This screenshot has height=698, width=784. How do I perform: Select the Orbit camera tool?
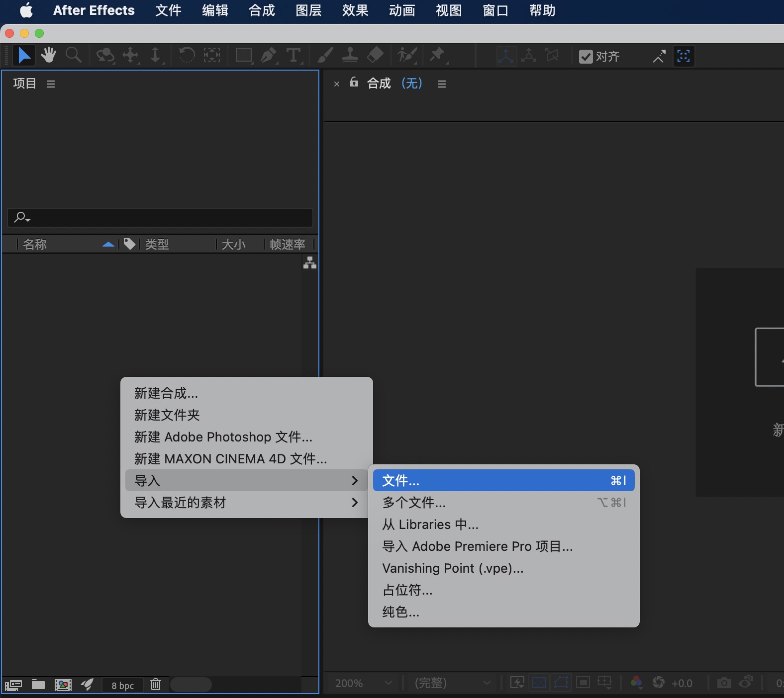[105, 55]
